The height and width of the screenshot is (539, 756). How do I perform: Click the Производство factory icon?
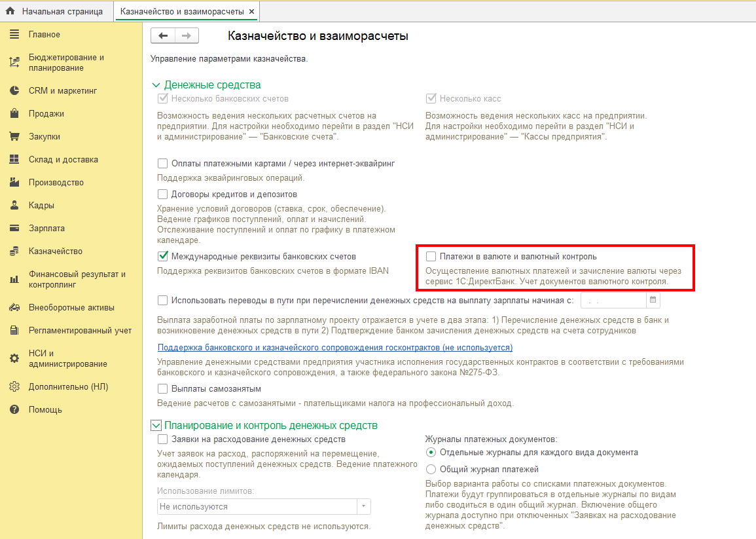point(14,183)
